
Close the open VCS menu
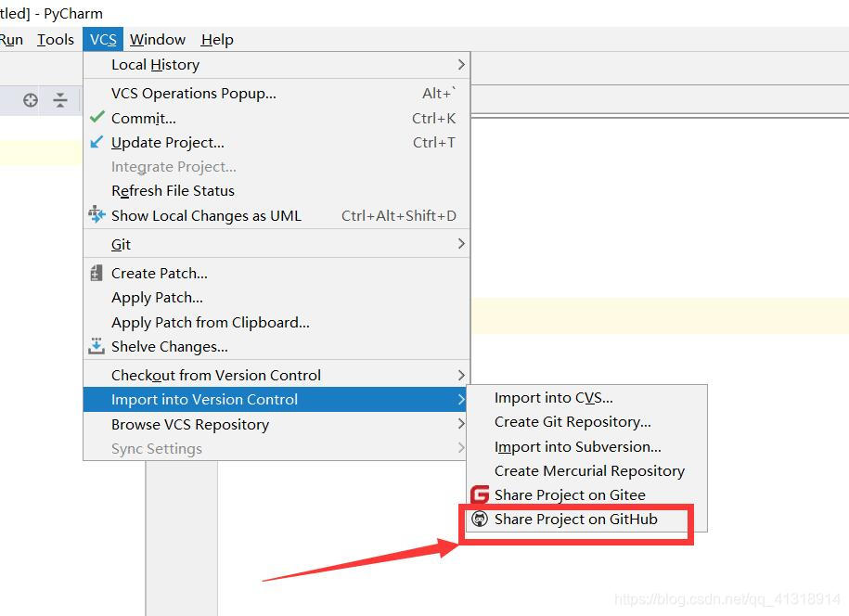[103, 40]
